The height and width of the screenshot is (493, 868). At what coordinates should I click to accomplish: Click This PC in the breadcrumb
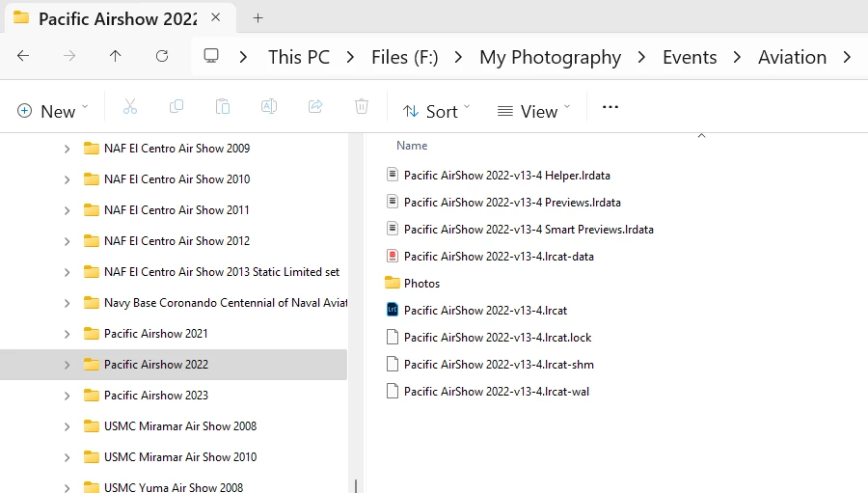(299, 57)
